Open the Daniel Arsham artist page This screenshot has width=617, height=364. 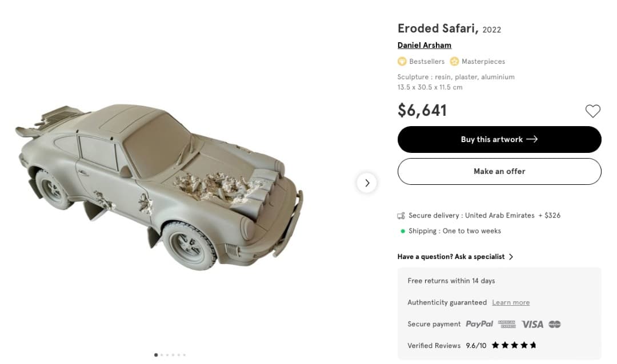pos(424,45)
